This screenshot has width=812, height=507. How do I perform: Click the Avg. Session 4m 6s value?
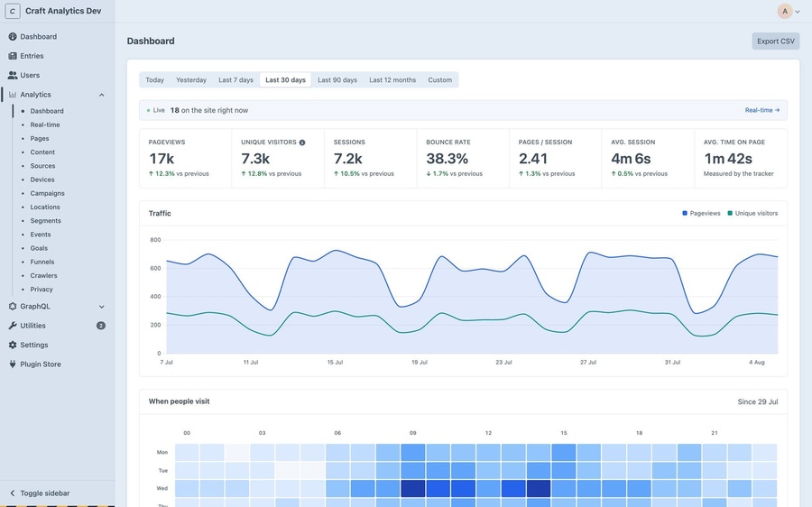point(631,159)
